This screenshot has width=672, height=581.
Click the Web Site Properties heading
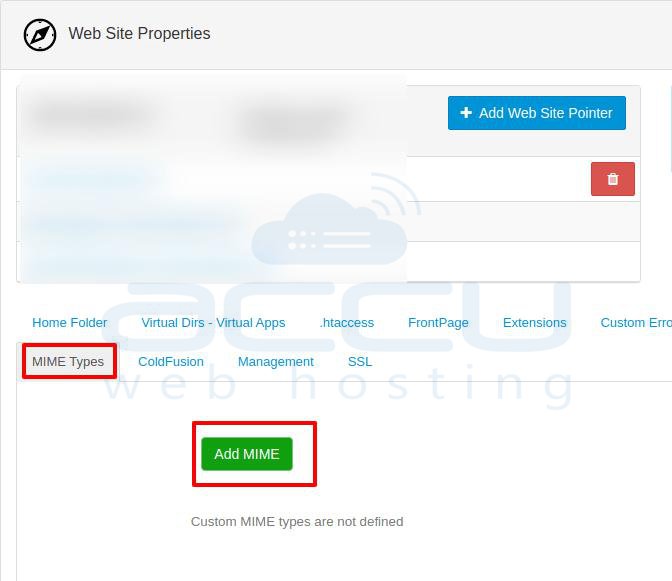click(x=139, y=34)
